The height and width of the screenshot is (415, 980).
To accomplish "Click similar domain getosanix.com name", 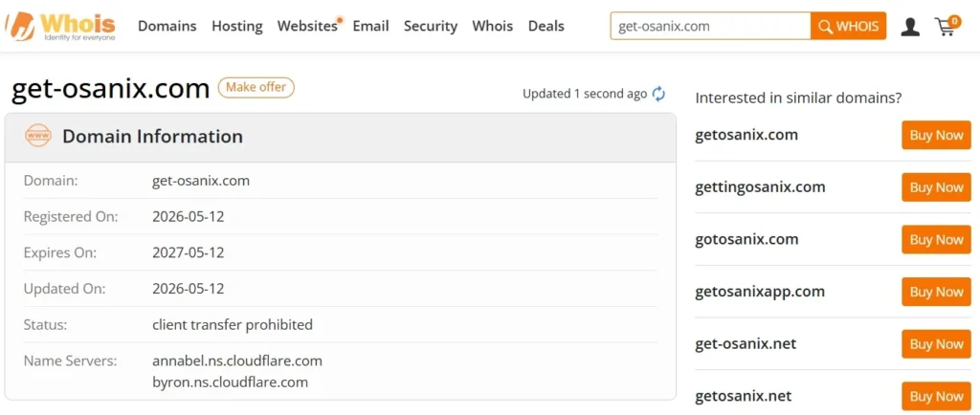I will pyautogui.click(x=746, y=135).
